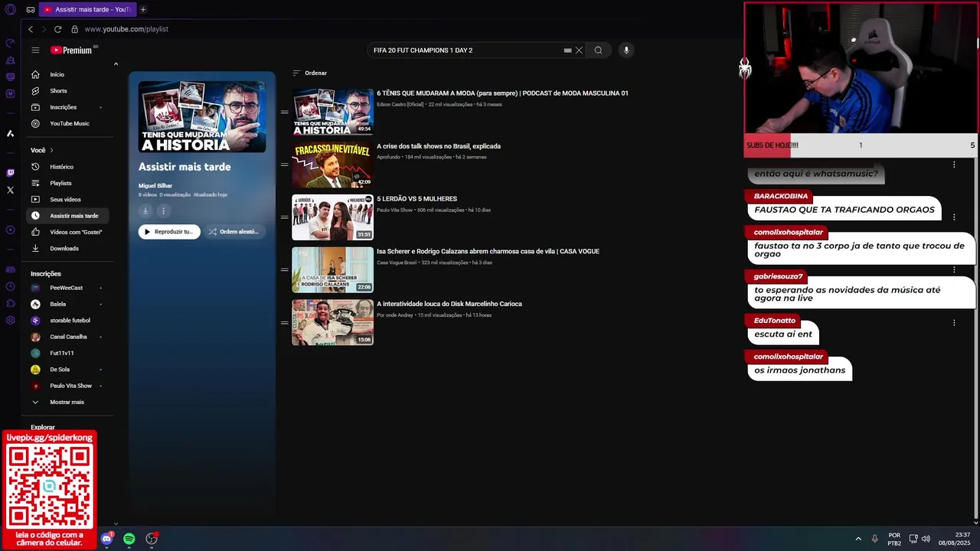Click the taskbar volume speaker icon
Image resolution: width=980 pixels, height=551 pixels.
pyautogui.click(x=926, y=539)
